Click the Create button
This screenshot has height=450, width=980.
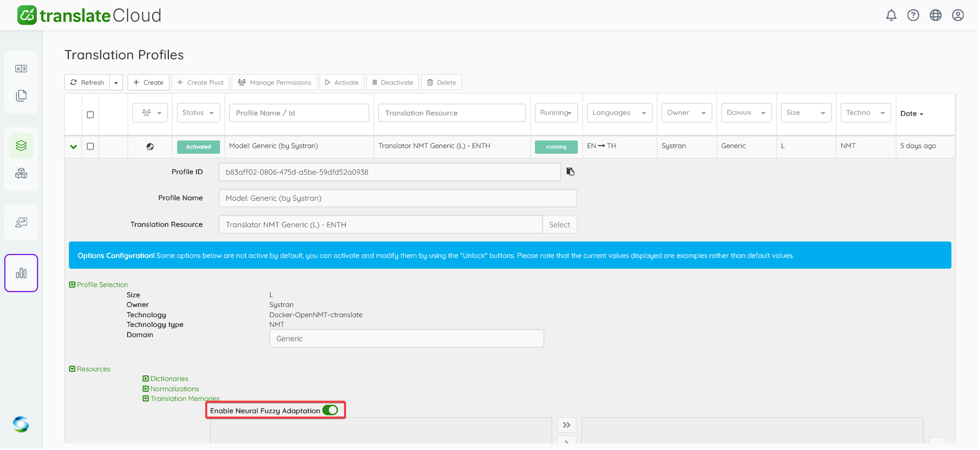[148, 82]
